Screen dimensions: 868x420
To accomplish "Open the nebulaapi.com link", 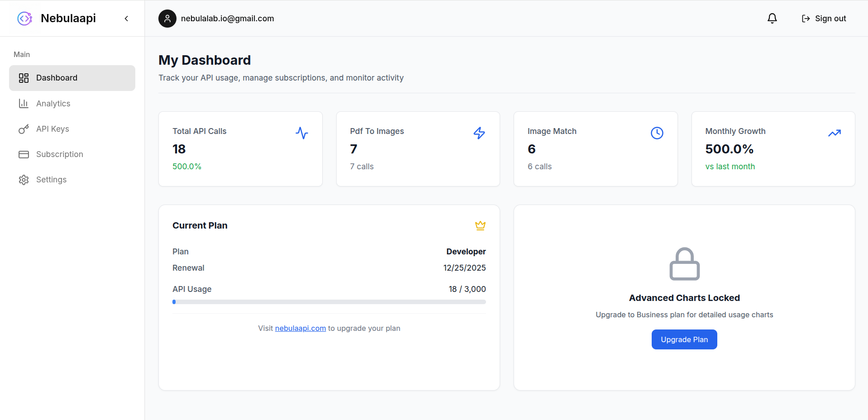I will [x=300, y=328].
